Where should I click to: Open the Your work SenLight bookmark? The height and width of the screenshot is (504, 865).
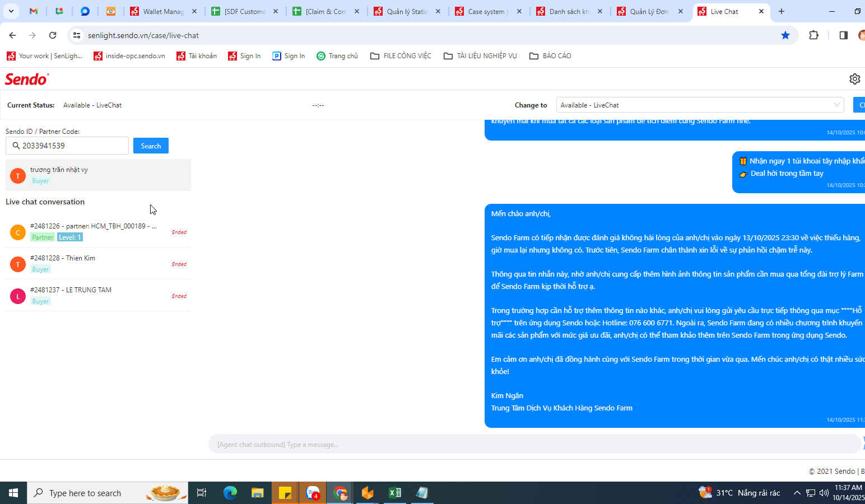pyautogui.click(x=45, y=55)
